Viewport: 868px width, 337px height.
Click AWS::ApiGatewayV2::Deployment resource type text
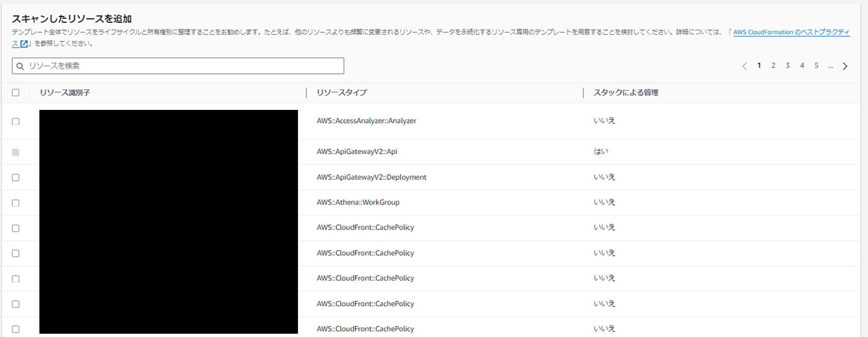372,177
